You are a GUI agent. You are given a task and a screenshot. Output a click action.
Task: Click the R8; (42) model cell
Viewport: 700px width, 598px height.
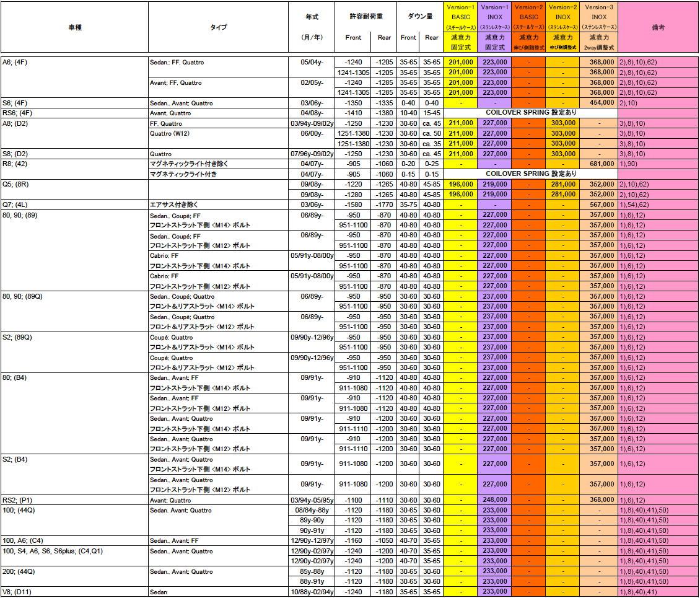click(74, 169)
